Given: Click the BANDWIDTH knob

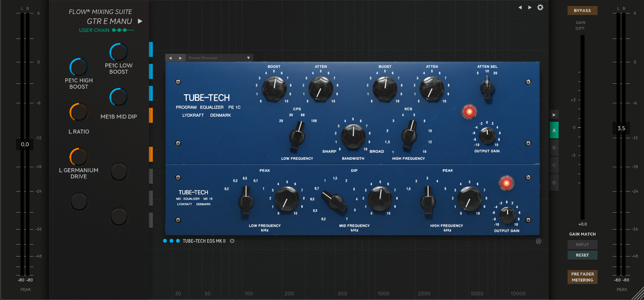Looking at the screenshot, I should pyautogui.click(x=353, y=137).
